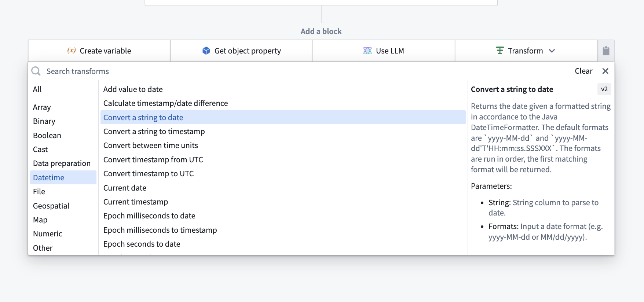Image resolution: width=644 pixels, height=302 pixels.
Task: Select the File category
Action: tap(62, 192)
